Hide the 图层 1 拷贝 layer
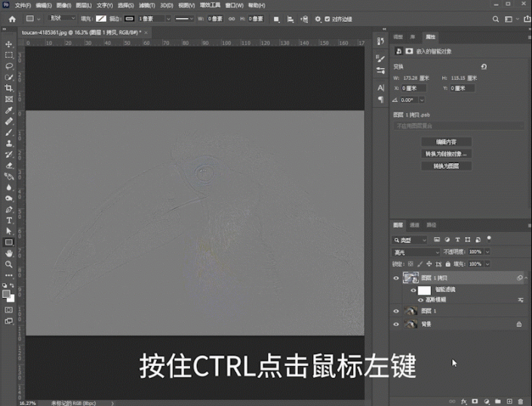532x406 pixels. point(396,278)
